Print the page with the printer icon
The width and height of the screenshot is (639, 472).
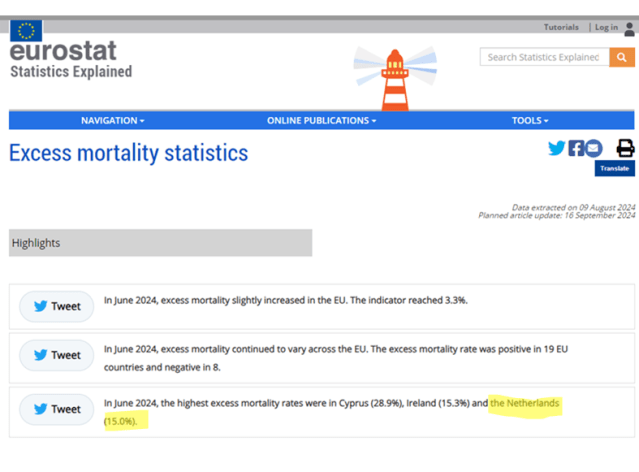click(625, 148)
